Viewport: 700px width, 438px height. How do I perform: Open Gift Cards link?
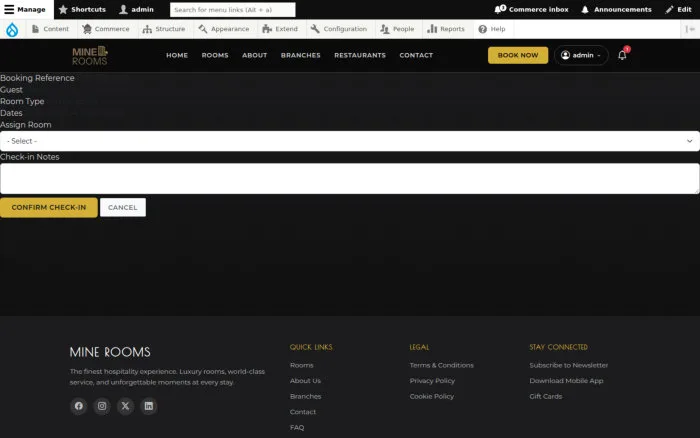tap(546, 396)
